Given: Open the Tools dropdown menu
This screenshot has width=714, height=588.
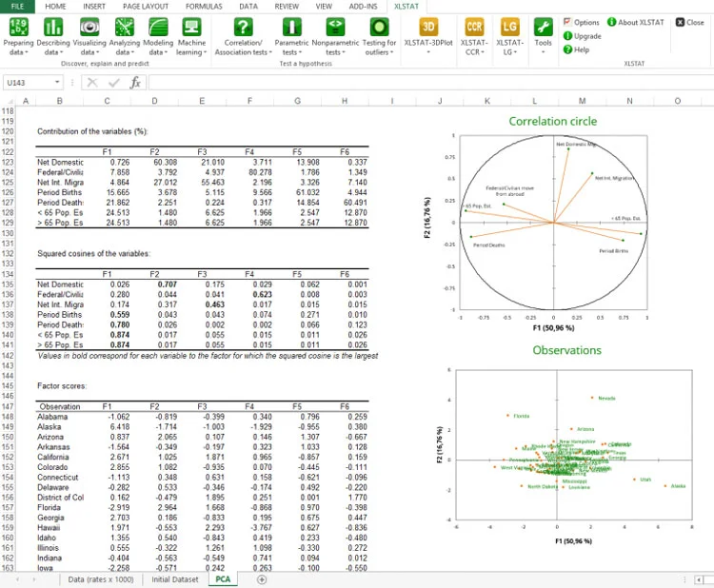Looking at the screenshot, I should pos(543,34).
